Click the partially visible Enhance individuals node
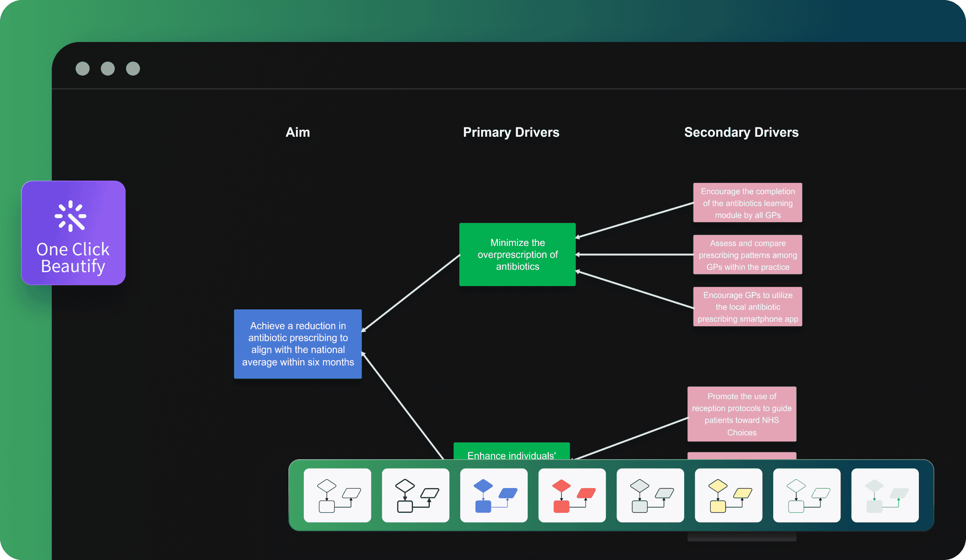 click(509, 453)
